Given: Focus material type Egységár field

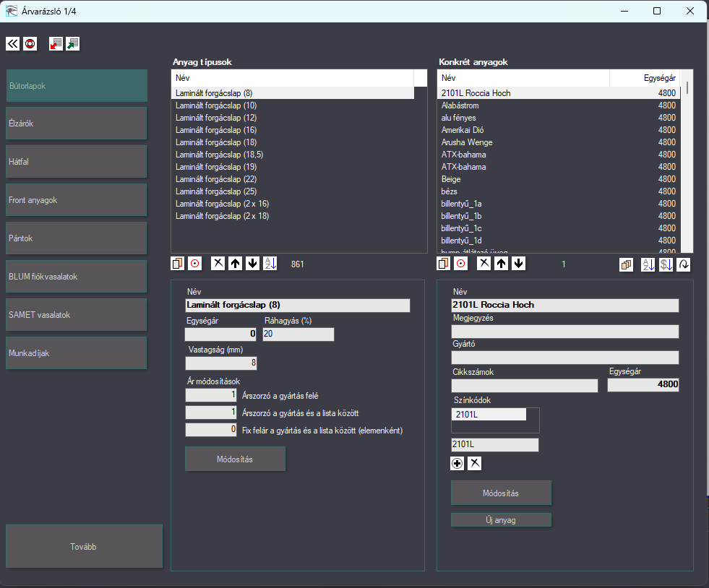Looking at the screenshot, I should point(220,334).
